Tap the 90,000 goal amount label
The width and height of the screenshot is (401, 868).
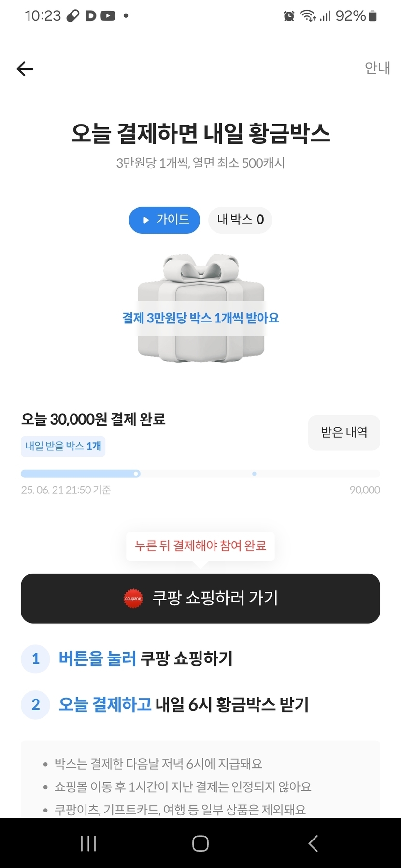click(365, 490)
